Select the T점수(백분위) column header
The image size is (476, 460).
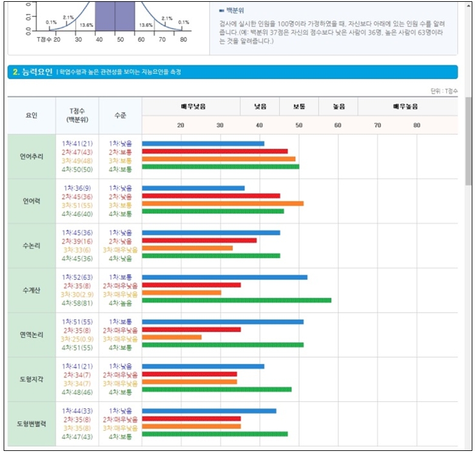point(77,115)
